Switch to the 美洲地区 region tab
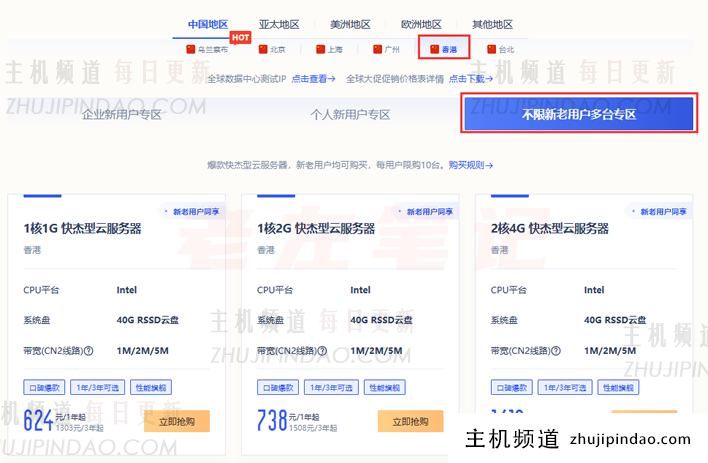The image size is (708, 463). 350,24
